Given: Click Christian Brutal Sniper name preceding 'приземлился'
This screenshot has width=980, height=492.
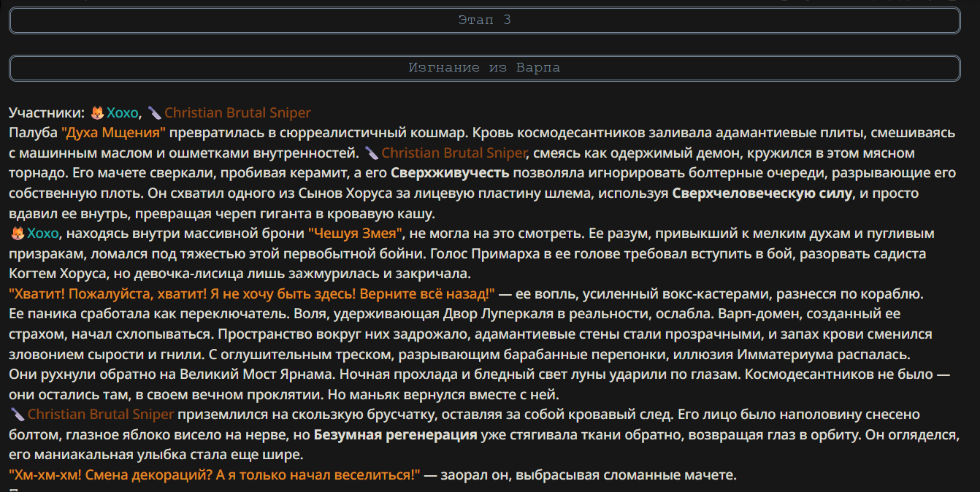Looking at the screenshot, I should pyautogui.click(x=101, y=415).
